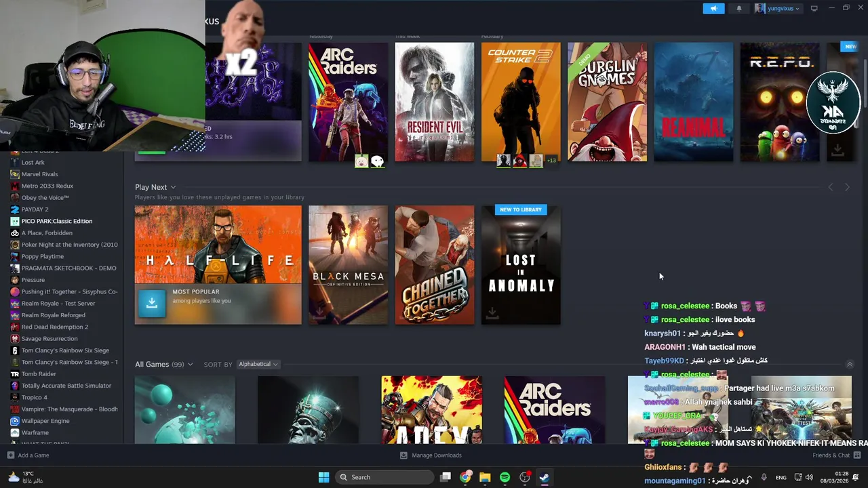The height and width of the screenshot is (488, 868).
Task: Click the Wallpaper Engine game icon
Action: [15, 421]
